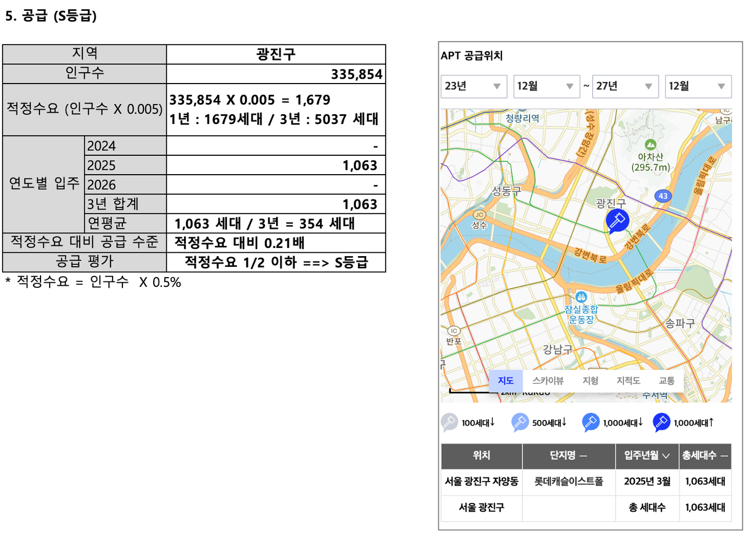Click the 3년 합계 row label
Image resolution: width=756 pixels, height=544 pixels.
[x=125, y=204]
